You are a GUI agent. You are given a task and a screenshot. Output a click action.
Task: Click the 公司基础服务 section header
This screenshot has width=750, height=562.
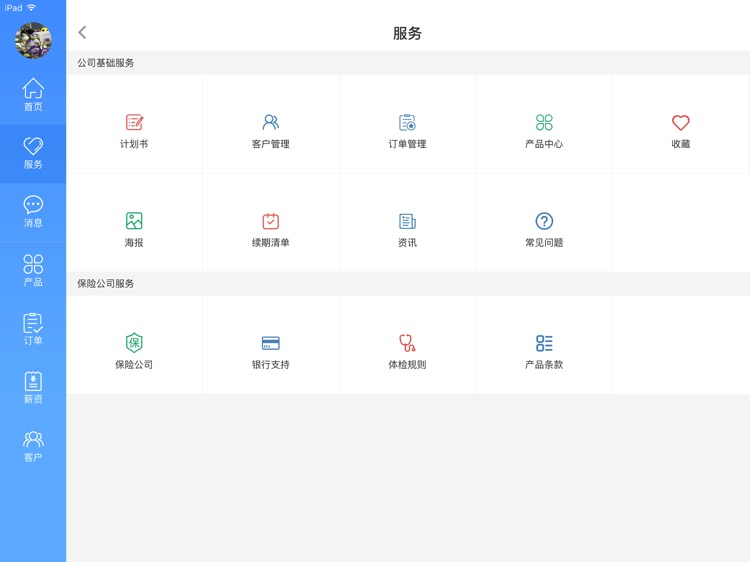coord(106,63)
